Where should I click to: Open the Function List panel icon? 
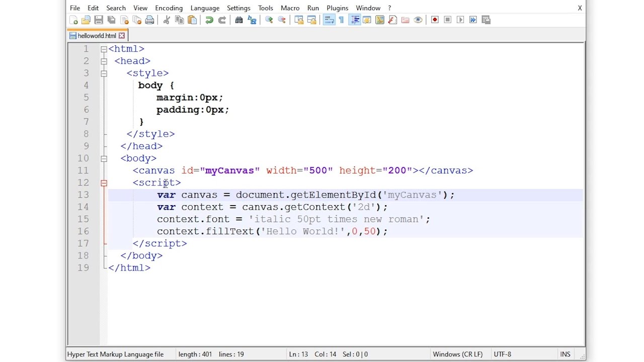click(x=392, y=20)
